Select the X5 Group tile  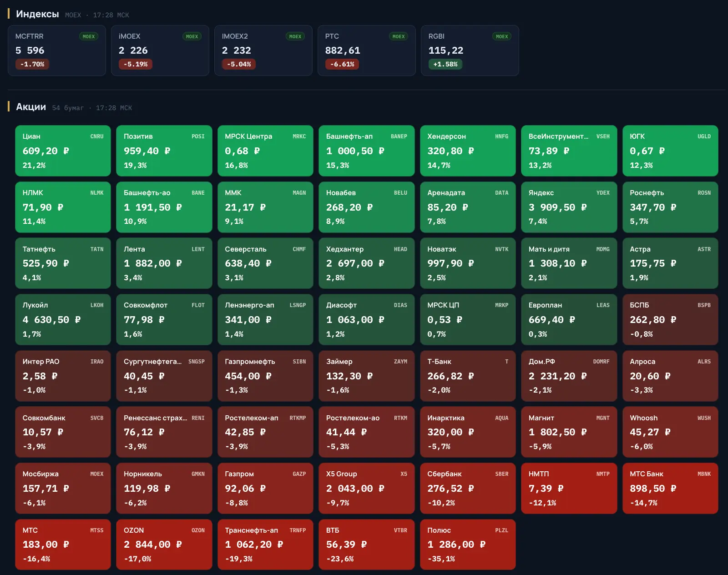[367, 488]
